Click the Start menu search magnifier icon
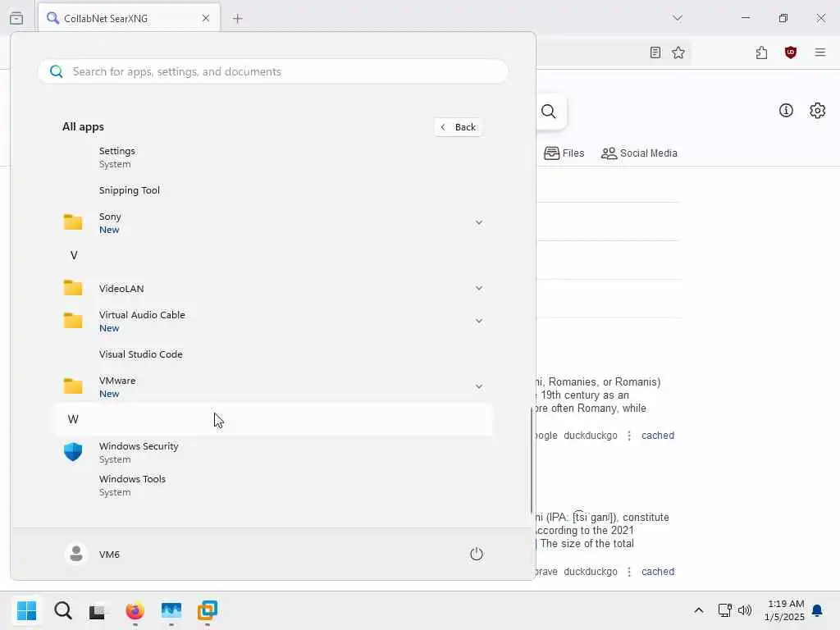This screenshot has width=840, height=630. click(57, 71)
